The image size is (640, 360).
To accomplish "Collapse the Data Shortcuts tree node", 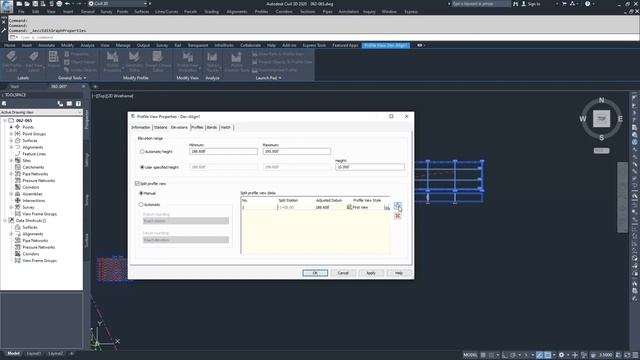I will coord(5,220).
